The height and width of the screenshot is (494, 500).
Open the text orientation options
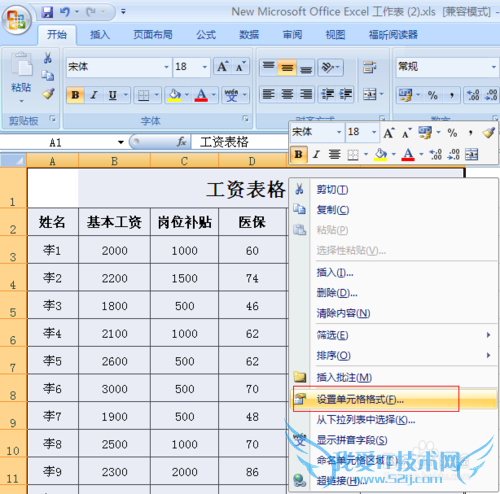coord(330,67)
